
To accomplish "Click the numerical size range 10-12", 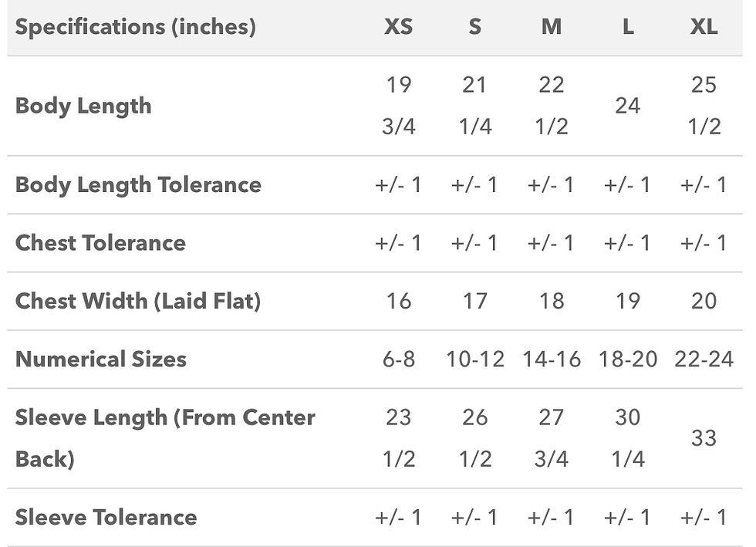I will (474, 359).
